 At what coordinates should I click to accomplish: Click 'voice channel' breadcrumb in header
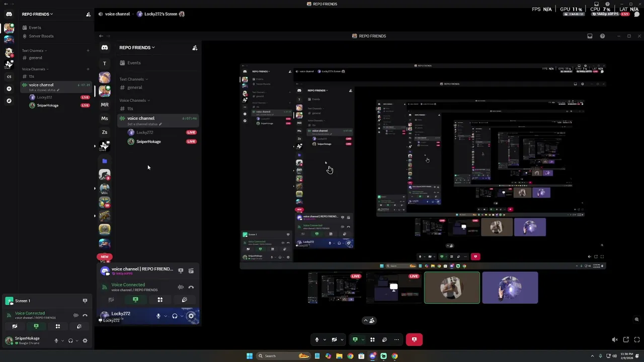click(x=117, y=14)
